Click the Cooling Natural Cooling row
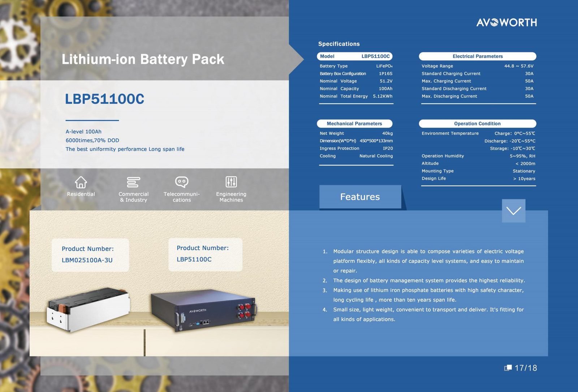578x392 pixels. tap(356, 156)
